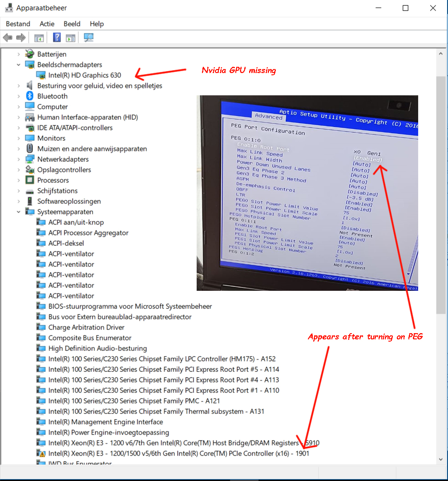Viewport: 448px width, 481px height.
Task: Click the Opslagcontrollers category icon
Action: [30, 170]
